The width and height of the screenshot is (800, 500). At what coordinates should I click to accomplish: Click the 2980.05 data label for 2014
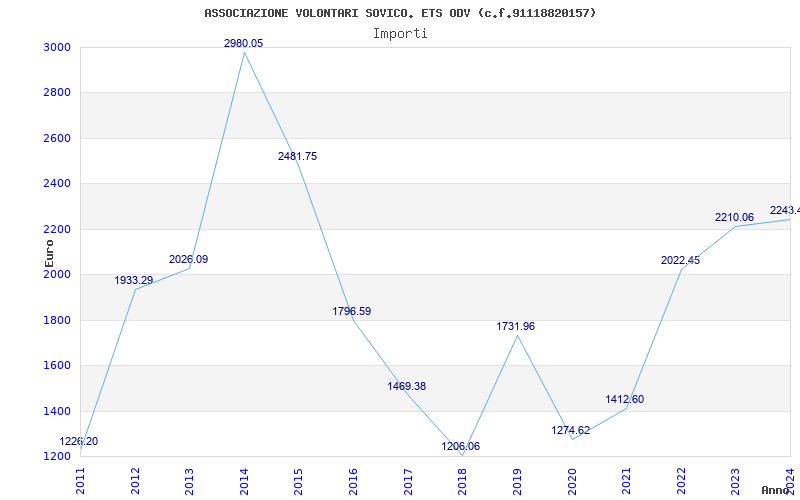click(x=243, y=43)
